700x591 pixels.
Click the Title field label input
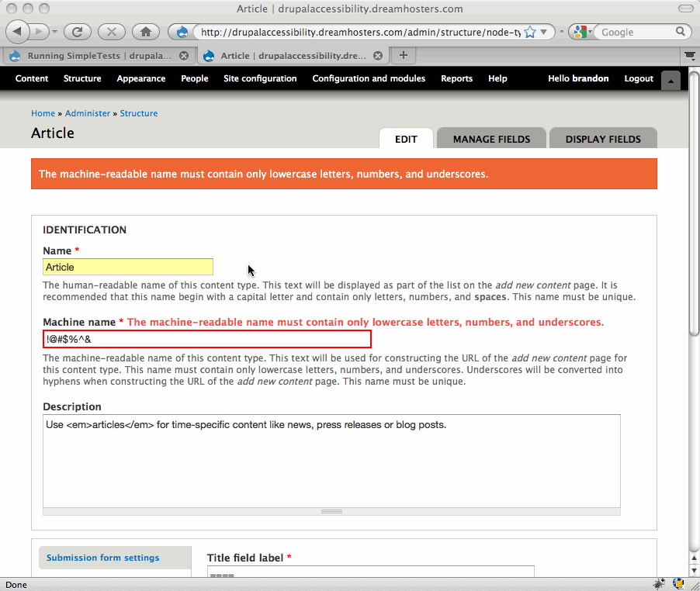tap(370, 572)
